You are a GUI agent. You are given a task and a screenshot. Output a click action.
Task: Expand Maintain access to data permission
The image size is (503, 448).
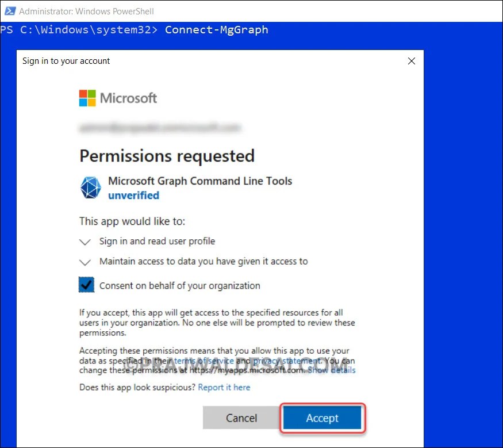85,262
